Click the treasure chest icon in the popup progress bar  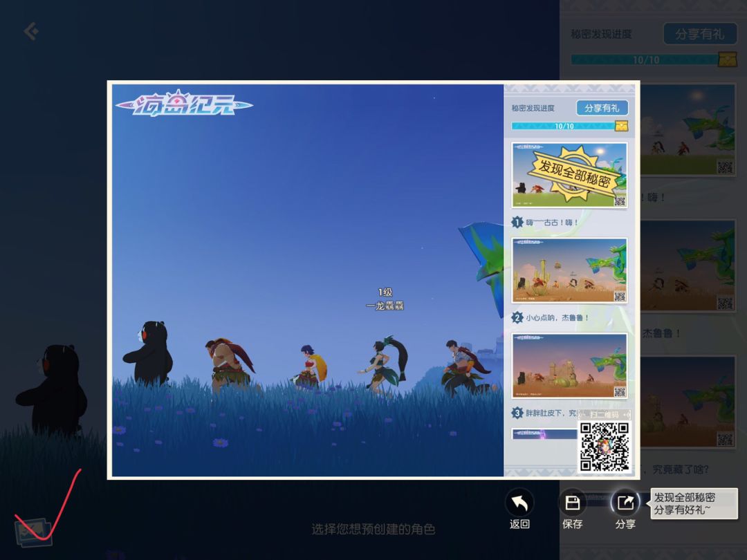click(x=621, y=127)
